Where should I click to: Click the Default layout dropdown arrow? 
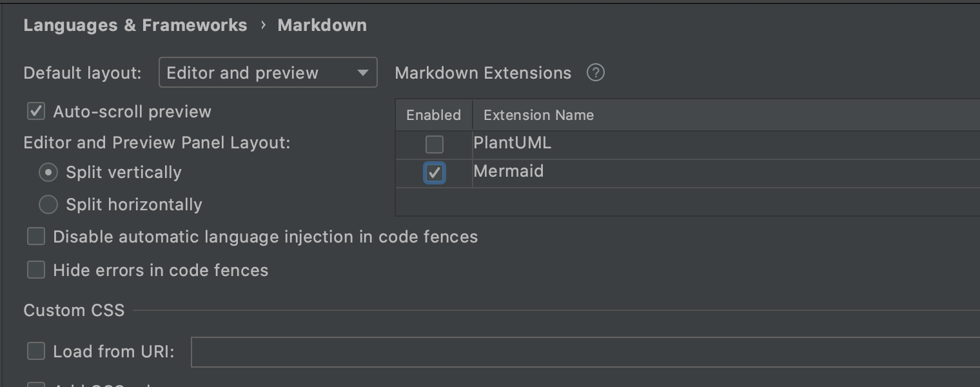pos(363,73)
